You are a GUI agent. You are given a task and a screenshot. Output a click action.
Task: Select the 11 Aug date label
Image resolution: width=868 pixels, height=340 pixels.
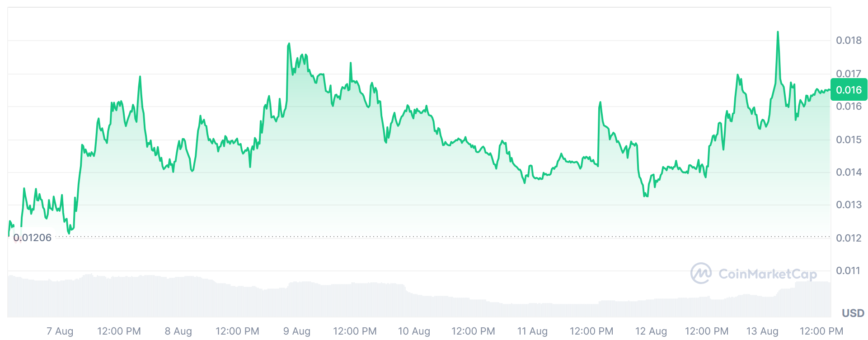pos(532,331)
